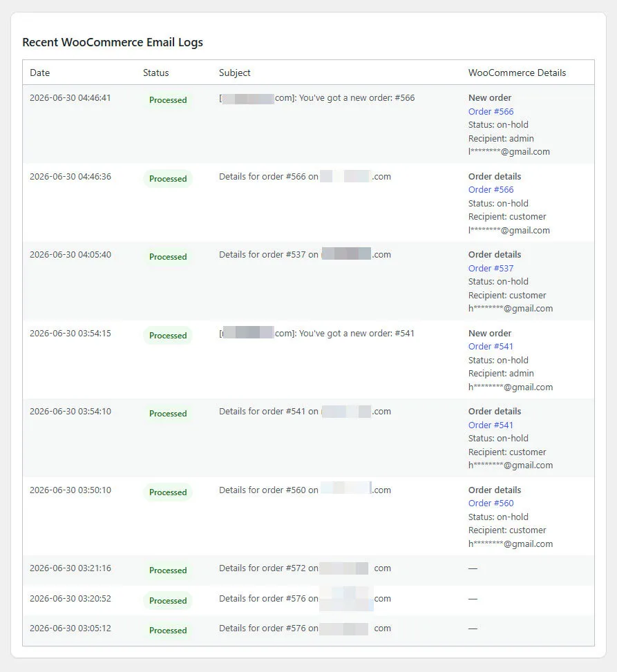Select date 2026-06-30 03:05:12
Viewport: 617px width, 672px height.
(x=70, y=628)
